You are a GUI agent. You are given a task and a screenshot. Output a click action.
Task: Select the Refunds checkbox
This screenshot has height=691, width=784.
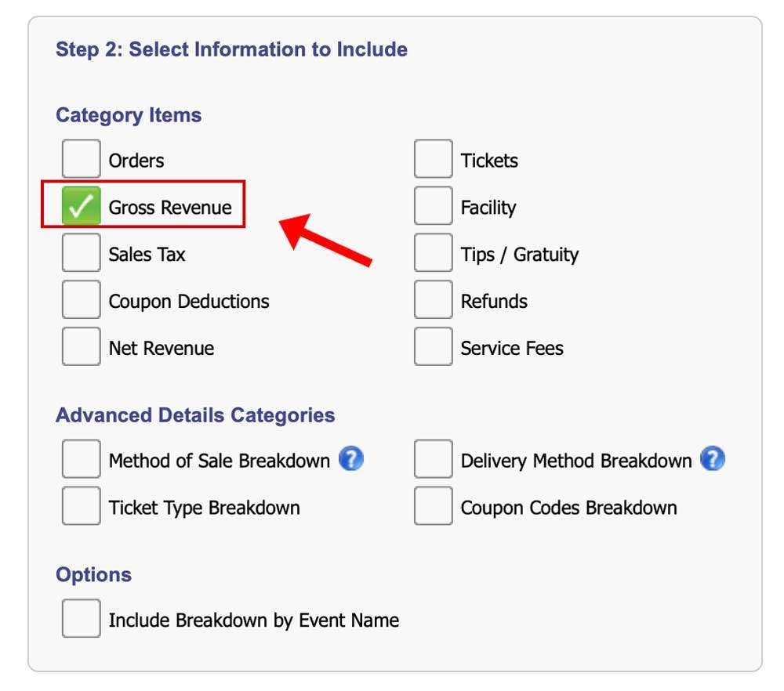click(x=434, y=301)
